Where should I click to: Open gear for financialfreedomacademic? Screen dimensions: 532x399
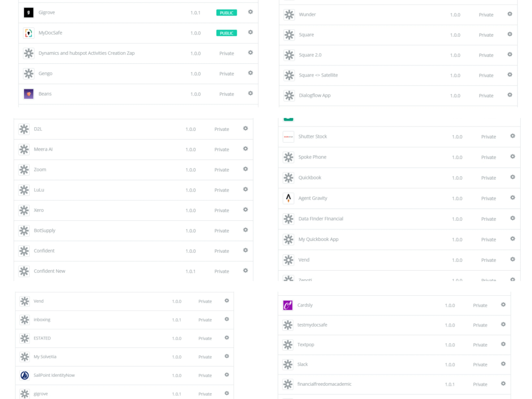click(x=503, y=384)
